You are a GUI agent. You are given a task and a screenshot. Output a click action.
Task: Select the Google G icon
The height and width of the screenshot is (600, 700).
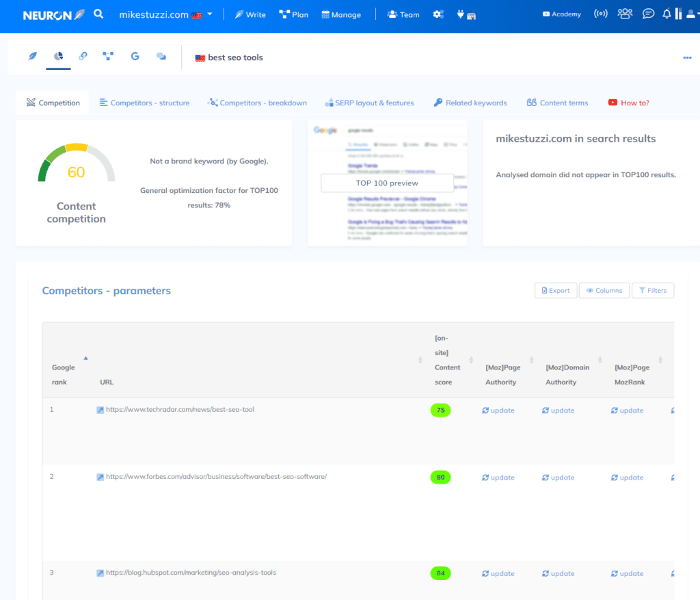135,56
